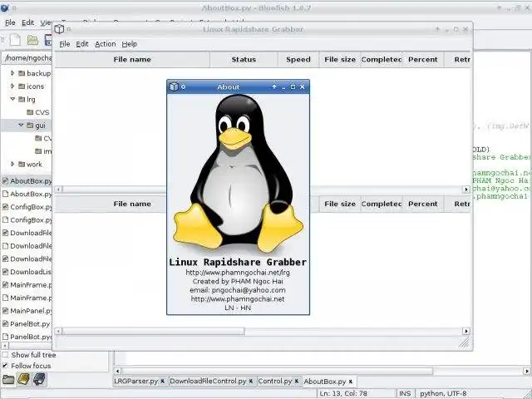Uncheck the Follow focus checkbox
The width and height of the screenshot is (532, 399).
[x=5, y=366]
